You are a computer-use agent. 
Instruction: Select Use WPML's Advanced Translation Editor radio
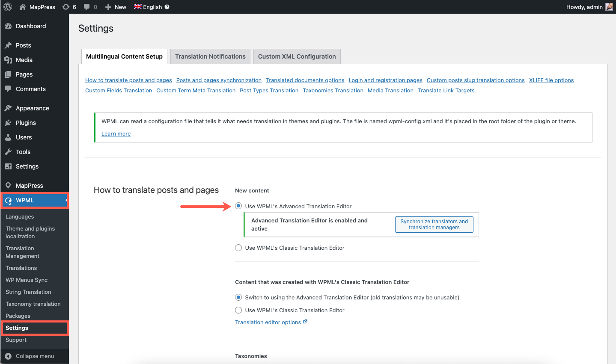pyautogui.click(x=238, y=206)
